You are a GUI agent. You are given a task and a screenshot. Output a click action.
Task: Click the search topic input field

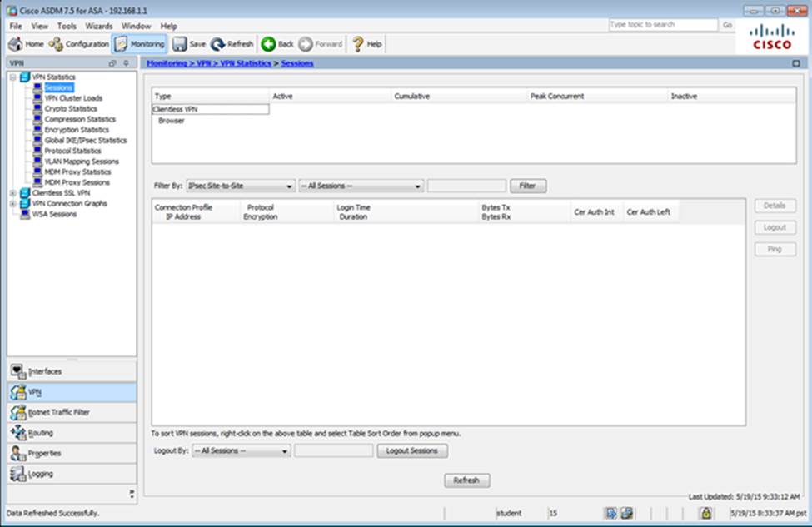662,25
